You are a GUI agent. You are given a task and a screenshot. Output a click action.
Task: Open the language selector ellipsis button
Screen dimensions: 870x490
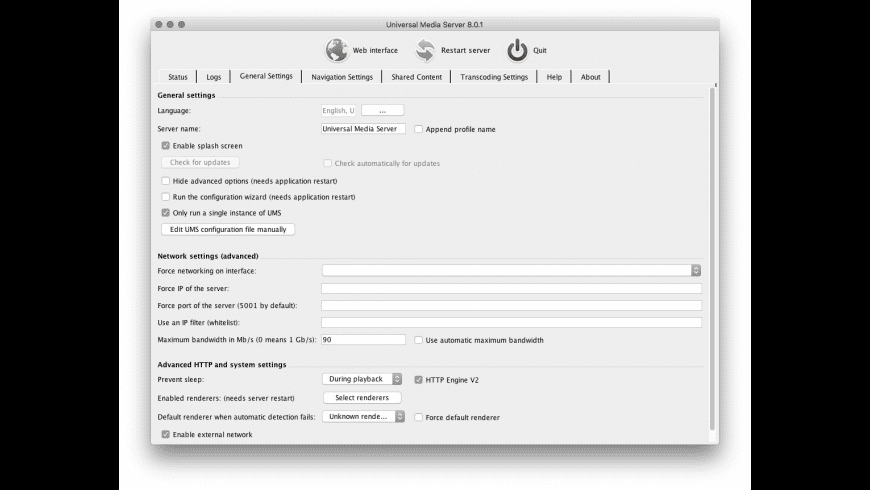pyautogui.click(x=382, y=110)
